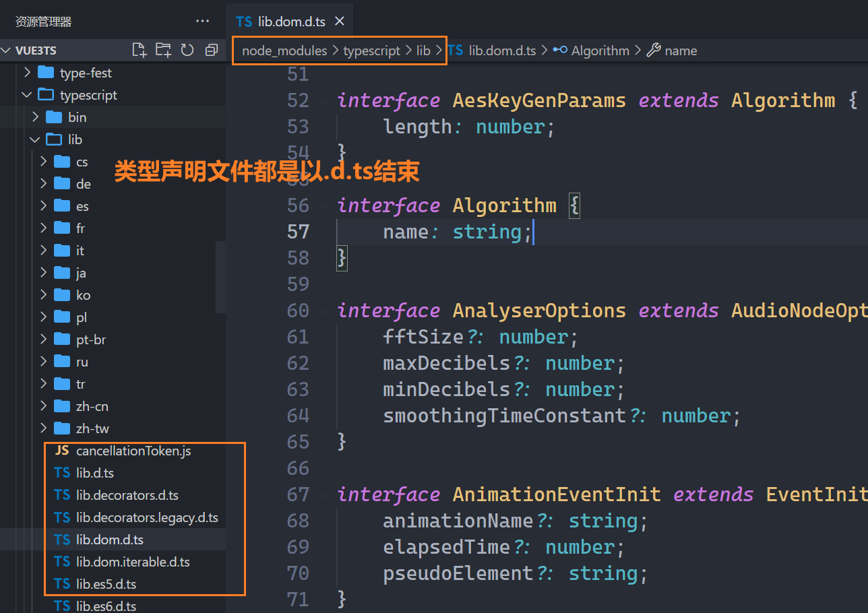The image size is (868, 613).
Task: Collapse all folders in explorer
Action: pyautogui.click(x=212, y=50)
